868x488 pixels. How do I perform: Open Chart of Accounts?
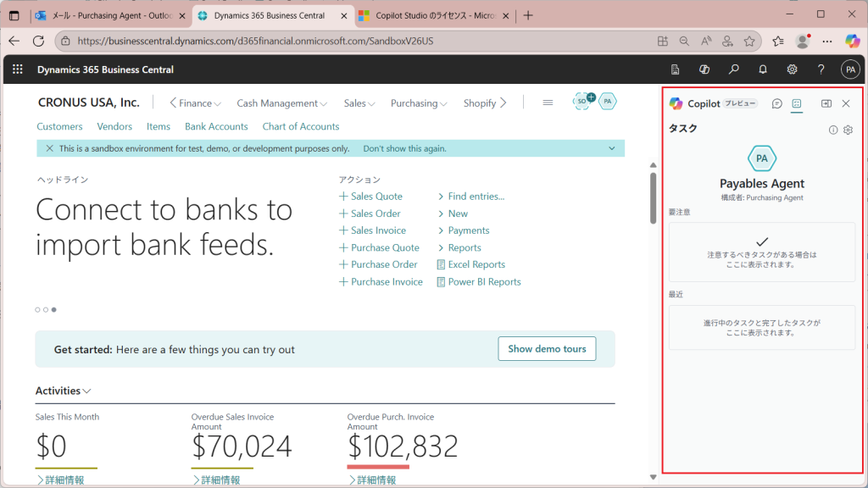click(x=301, y=126)
